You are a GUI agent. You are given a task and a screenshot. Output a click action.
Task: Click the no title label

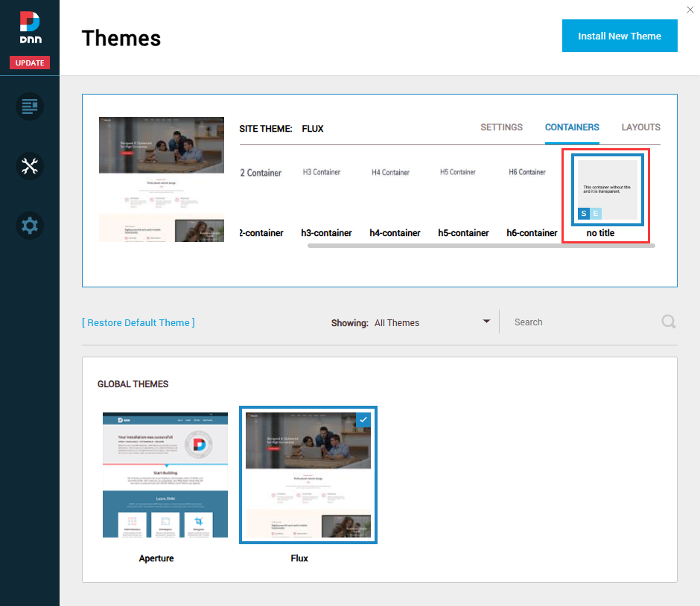click(x=600, y=233)
